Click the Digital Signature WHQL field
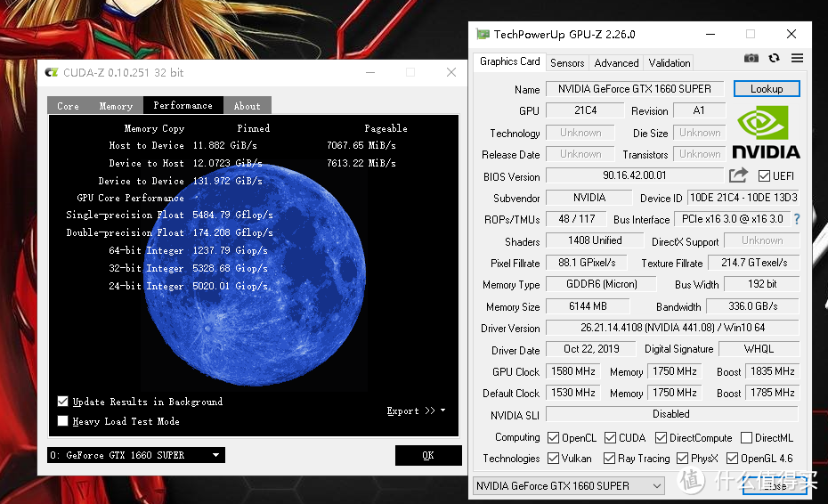Viewport: 828px width, 504px height. click(759, 349)
